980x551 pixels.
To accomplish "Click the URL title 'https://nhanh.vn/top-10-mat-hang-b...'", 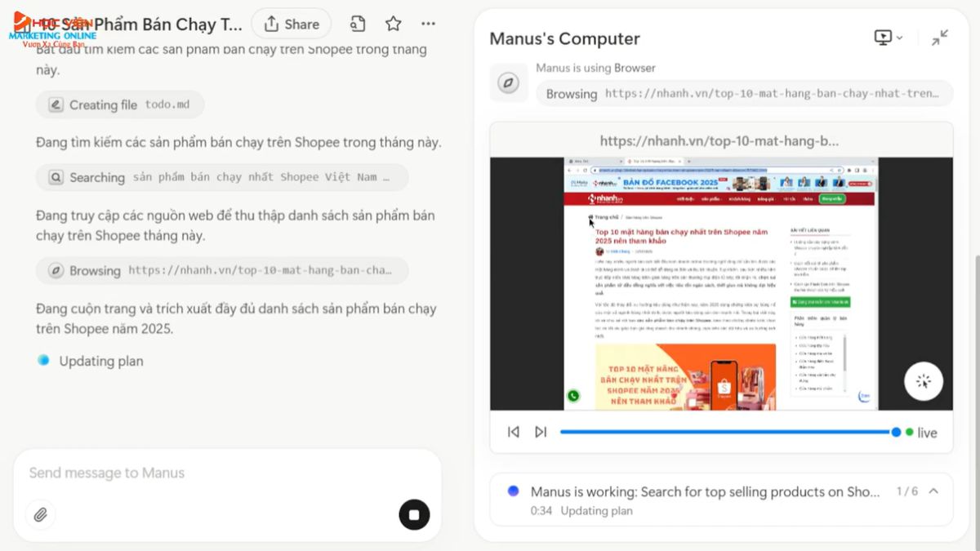I will point(719,140).
